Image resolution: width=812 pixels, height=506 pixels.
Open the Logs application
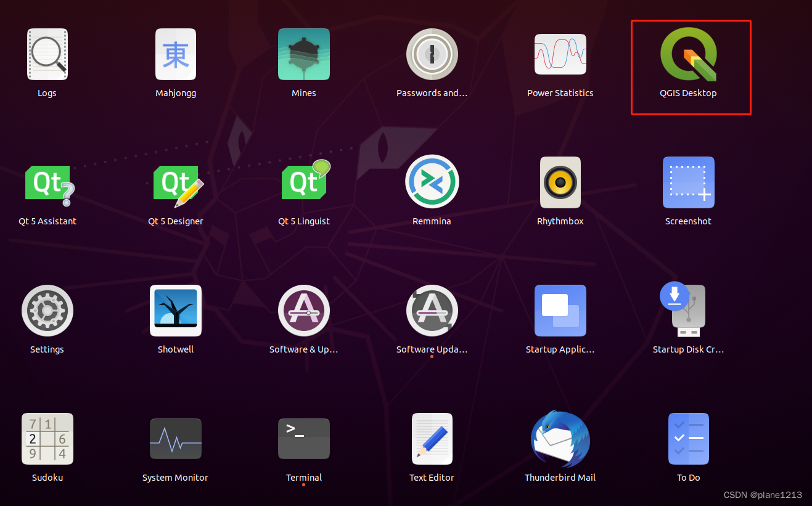click(47, 54)
